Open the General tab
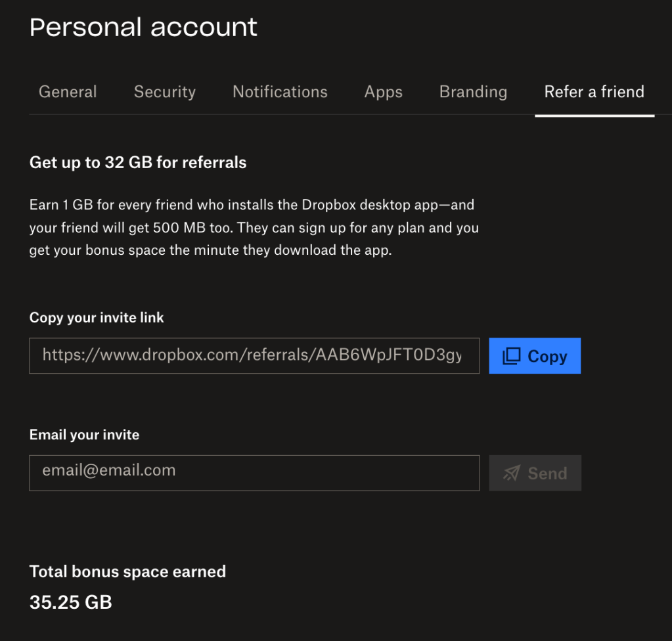 [x=68, y=92]
